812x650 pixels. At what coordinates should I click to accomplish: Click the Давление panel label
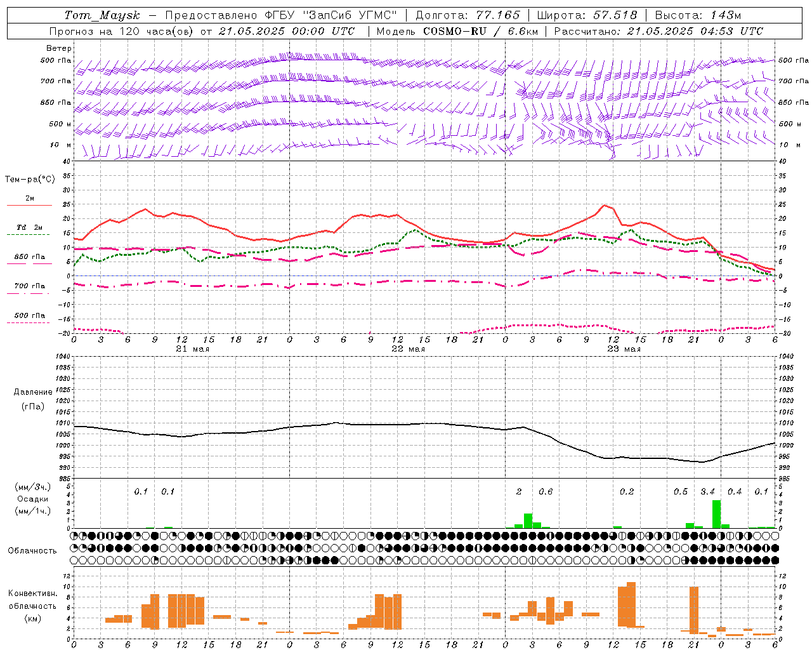tap(33, 392)
